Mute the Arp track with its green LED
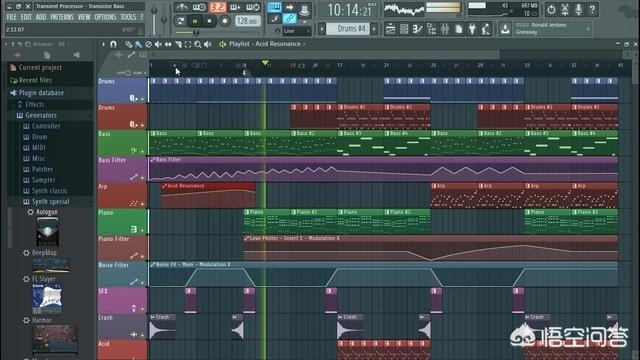 142,204
